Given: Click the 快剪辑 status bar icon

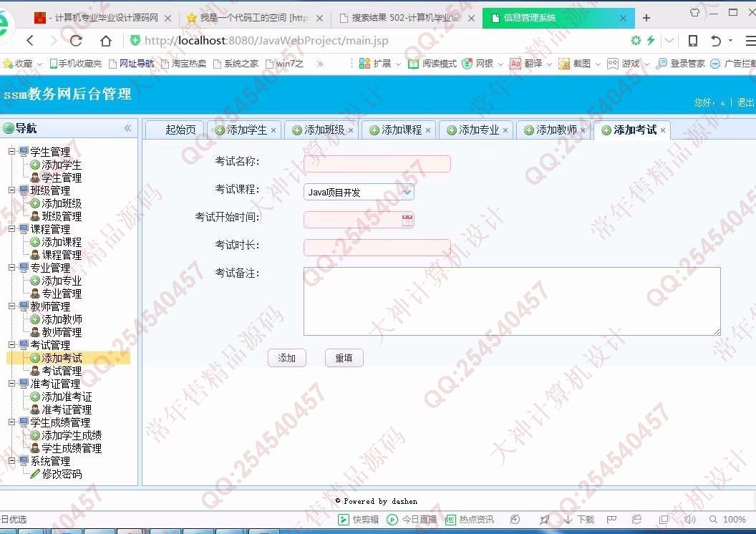Looking at the screenshot, I should (344, 520).
